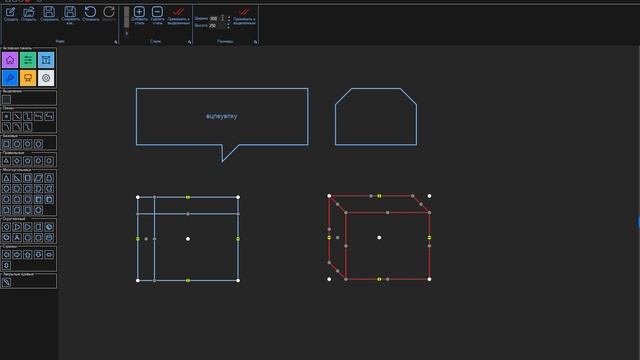The image size is (640, 360).
Task: Select the down arrow shape
Action: (x=38, y=255)
